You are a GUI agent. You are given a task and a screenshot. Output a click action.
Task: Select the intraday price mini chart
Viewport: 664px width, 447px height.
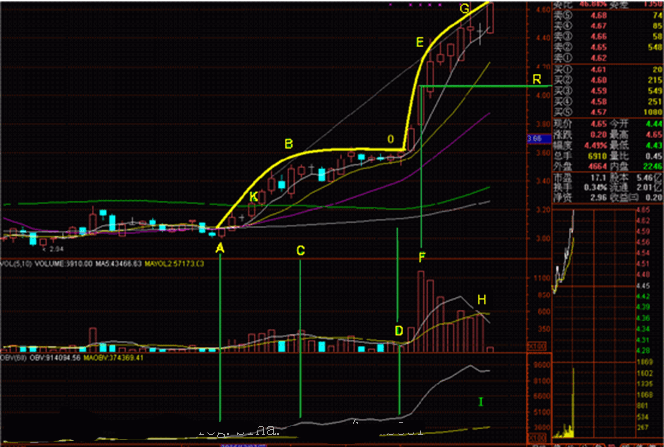click(565, 250)
